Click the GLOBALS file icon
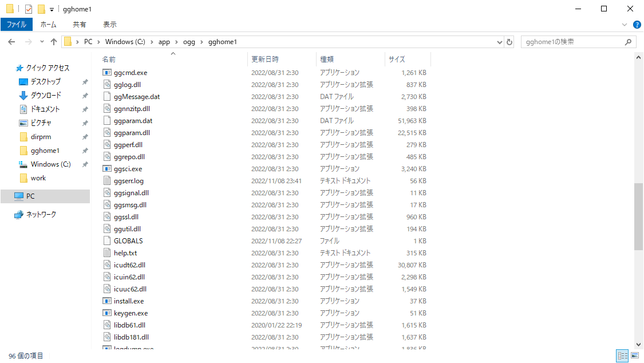The width and height of the screenshot is (644, 363). 107,241
